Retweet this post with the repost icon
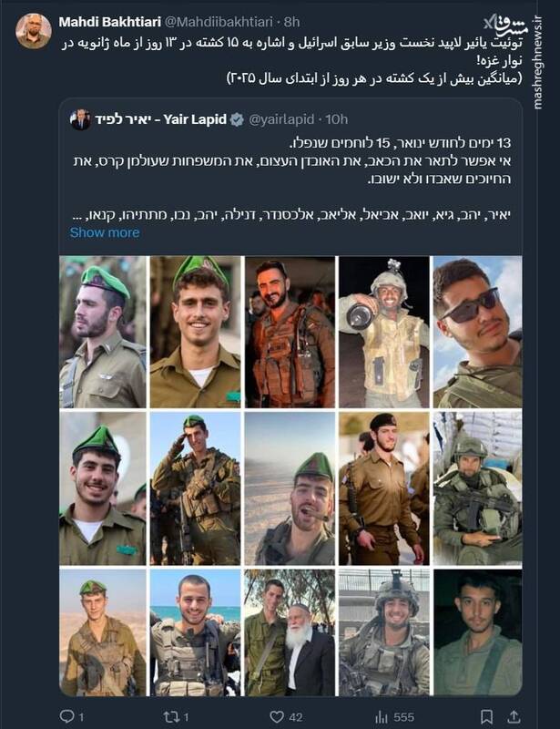Viewport: 560px width, 729px height. point(168,717)
